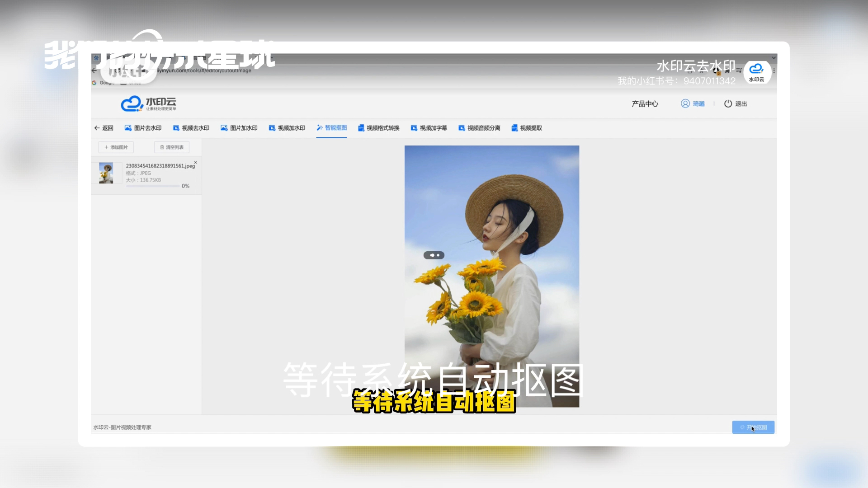
Task: Click the 返回 back item in toolbar
Action: [104, 128]
